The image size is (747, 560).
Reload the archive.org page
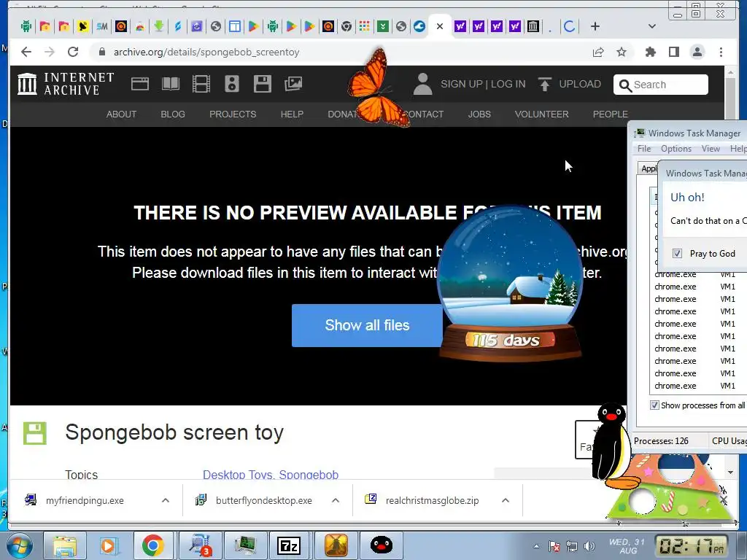click(73, 52)
